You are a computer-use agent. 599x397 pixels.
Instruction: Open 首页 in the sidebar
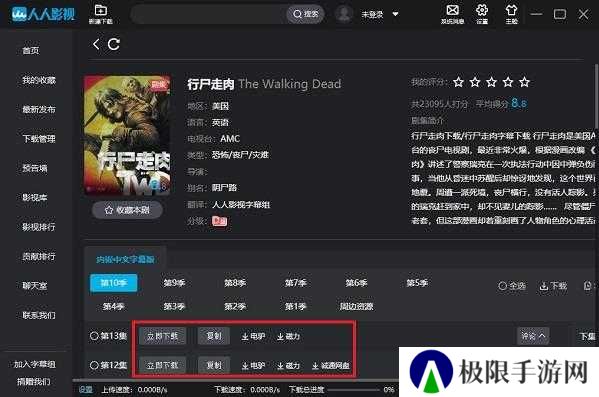pyautogui.click(x=31, y=50)
